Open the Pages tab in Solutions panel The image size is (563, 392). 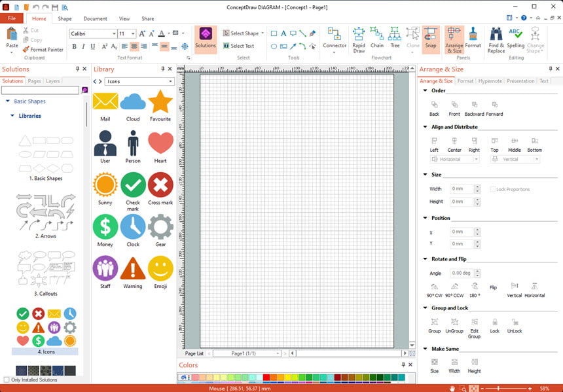35,81
